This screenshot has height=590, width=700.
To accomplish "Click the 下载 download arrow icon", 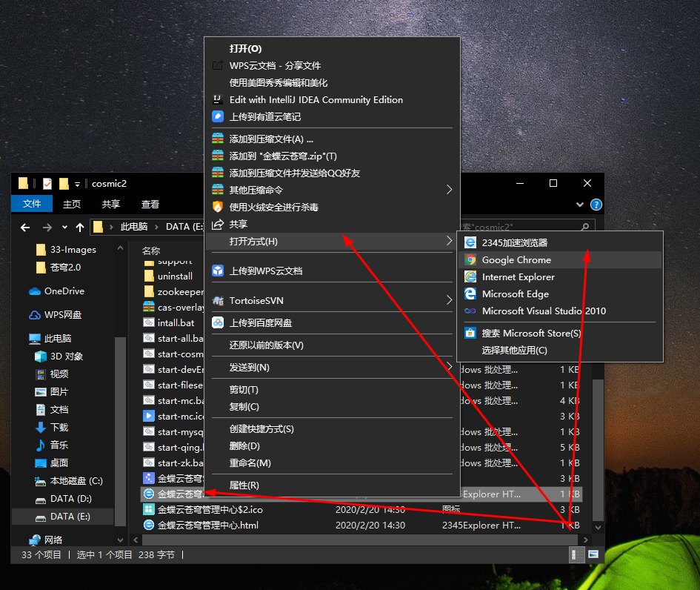I will coord(41,428).
